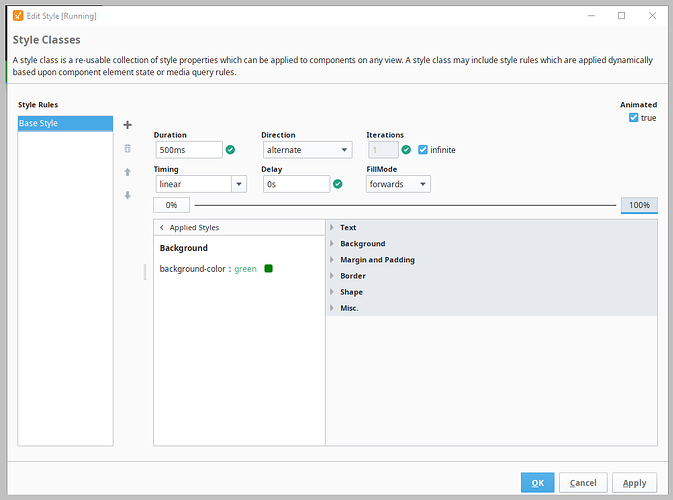Select the 0% keyframe marker

point(171,205)
